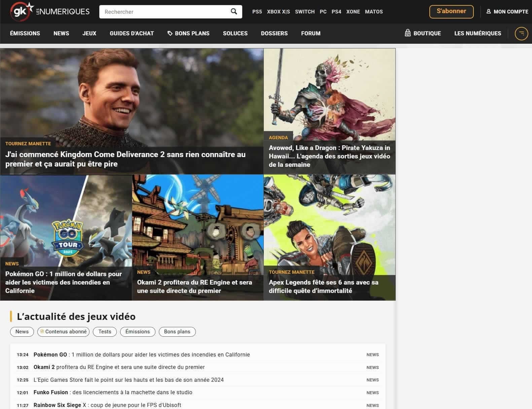
Task: Toggle the Tests filter pill
Action: [x=105, y=332]
